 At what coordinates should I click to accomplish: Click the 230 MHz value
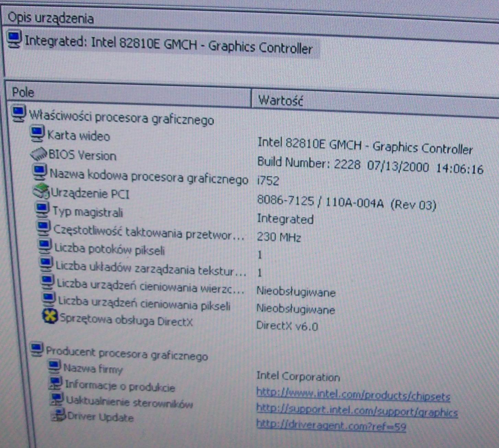pyautogui.click(x=279, y=237)
